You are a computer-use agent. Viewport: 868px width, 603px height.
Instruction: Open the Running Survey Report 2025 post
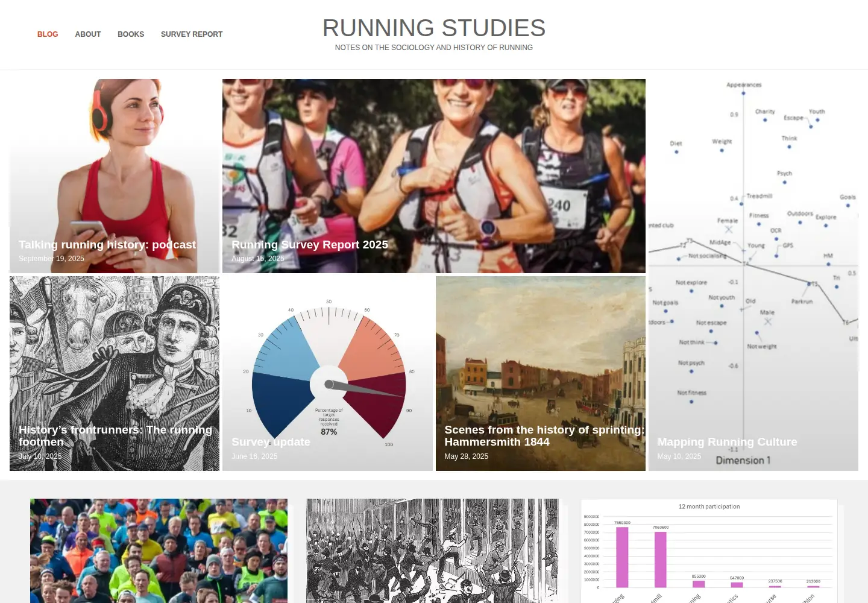coord(310,245)
